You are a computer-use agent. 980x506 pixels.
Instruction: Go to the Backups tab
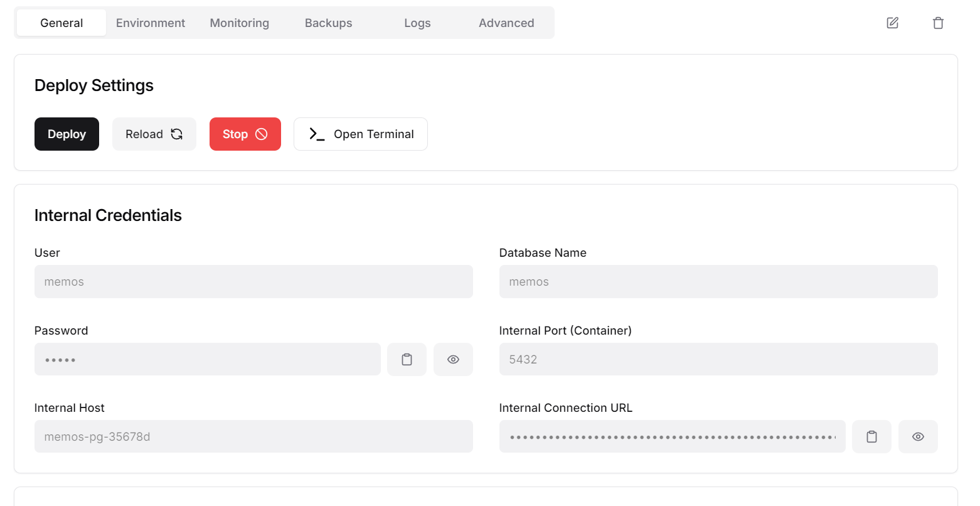(329, 23)
